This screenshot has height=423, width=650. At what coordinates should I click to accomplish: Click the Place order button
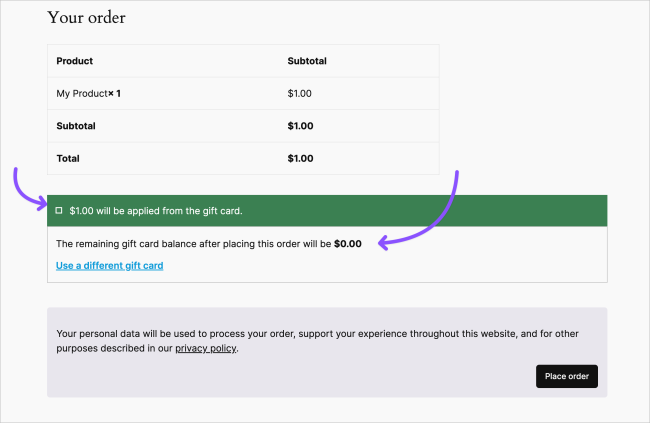tap(567, 377)
